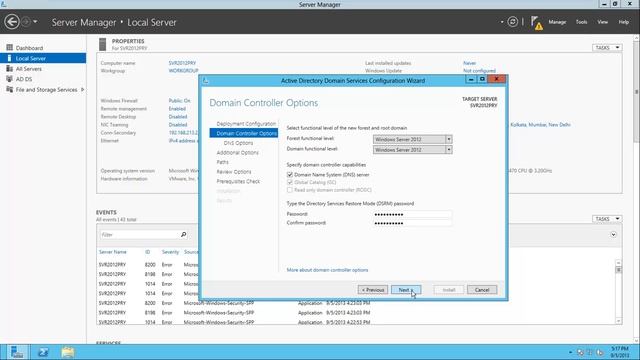Image resolution: width=640 pixels, height=360 pixels.
Task: Click the AD DS sidebar icon
Action: point(9,79)
